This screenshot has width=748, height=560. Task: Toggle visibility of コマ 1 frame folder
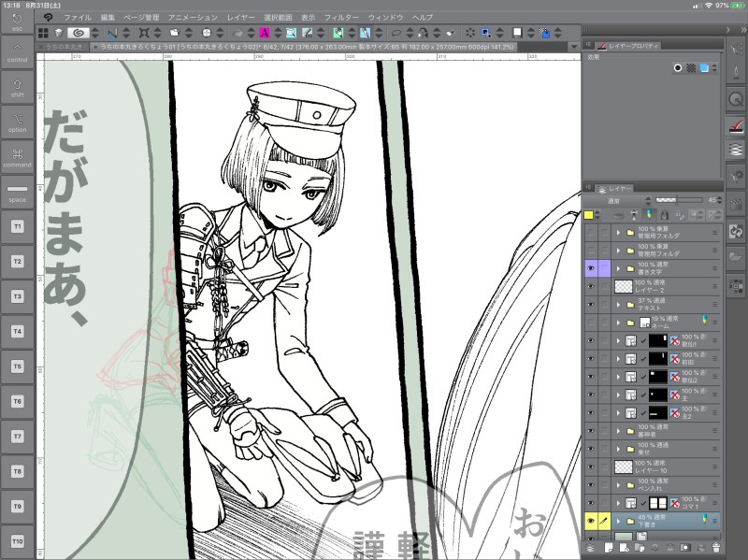(x=591, y=503)
